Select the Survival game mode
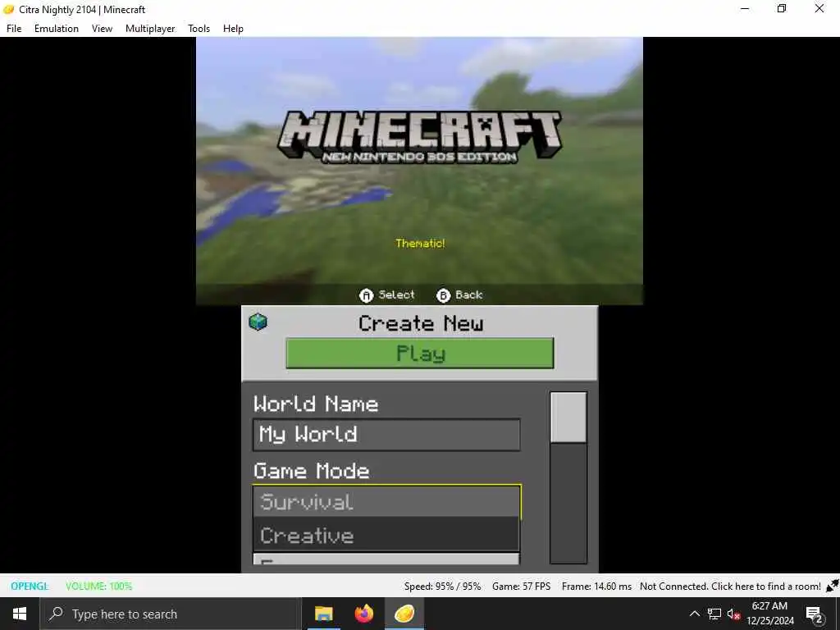This screenshot has width=840, height=630. pos(386,502)
